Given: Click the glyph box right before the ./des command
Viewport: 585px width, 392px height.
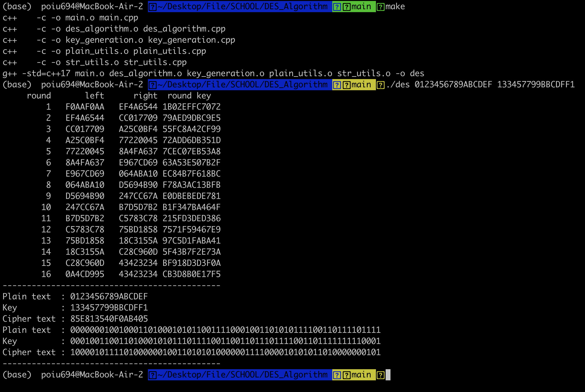Looking at the screenshot, I should [x=380, y=85].
